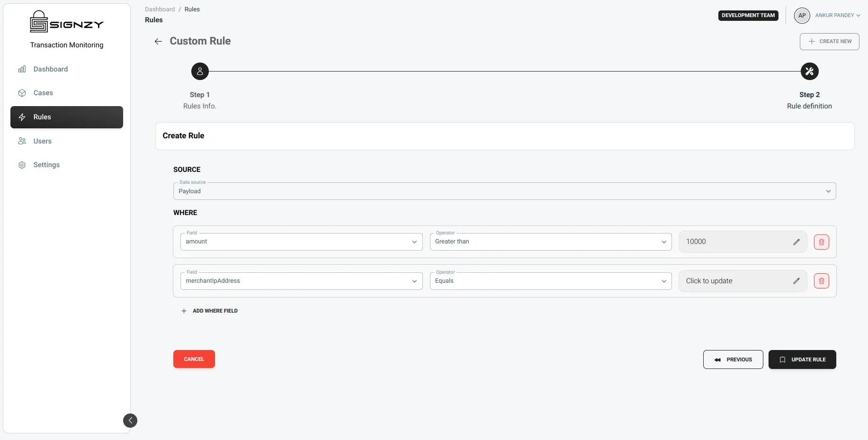Click the Update Rule button
The height and width of the screenshot is (440, 868).
pos(802,359)
